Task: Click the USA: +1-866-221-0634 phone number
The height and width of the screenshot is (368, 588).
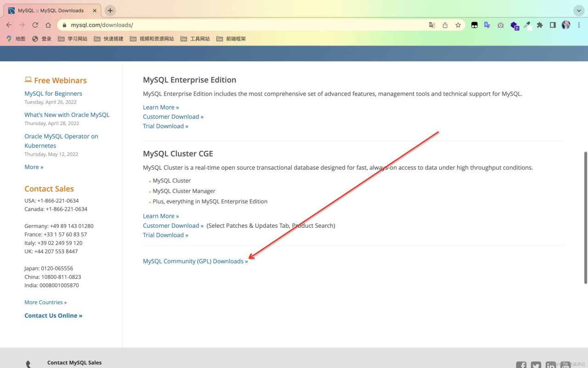Action: [51, 201]
